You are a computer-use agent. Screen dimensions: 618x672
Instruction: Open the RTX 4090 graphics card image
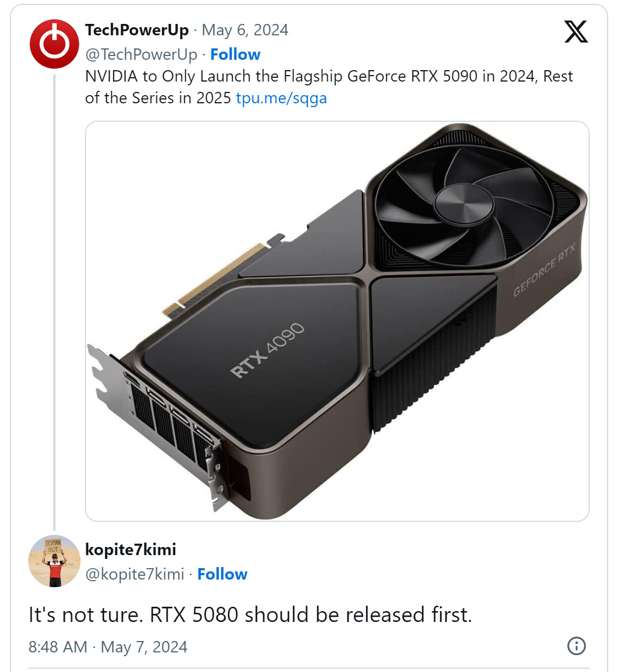(337, 321)
